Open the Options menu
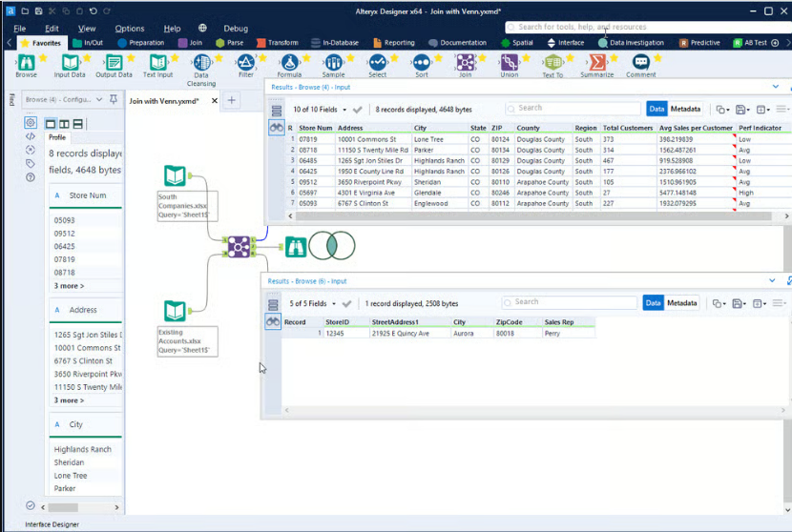 pyautogui.click(x=130, y=29)
